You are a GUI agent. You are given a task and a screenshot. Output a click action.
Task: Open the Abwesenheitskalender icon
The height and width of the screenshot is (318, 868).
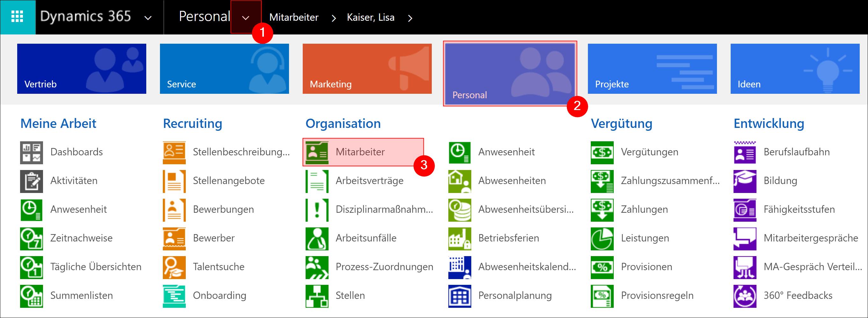click(459, 267)
